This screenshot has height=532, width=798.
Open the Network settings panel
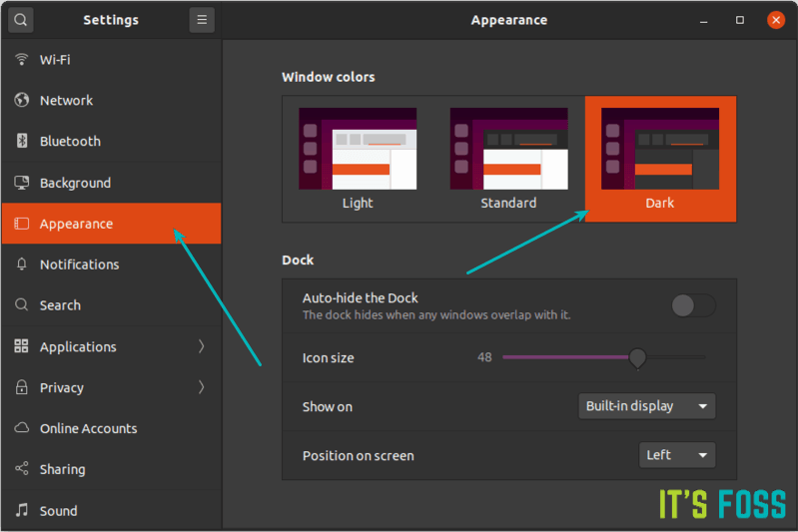pos(66,101)
